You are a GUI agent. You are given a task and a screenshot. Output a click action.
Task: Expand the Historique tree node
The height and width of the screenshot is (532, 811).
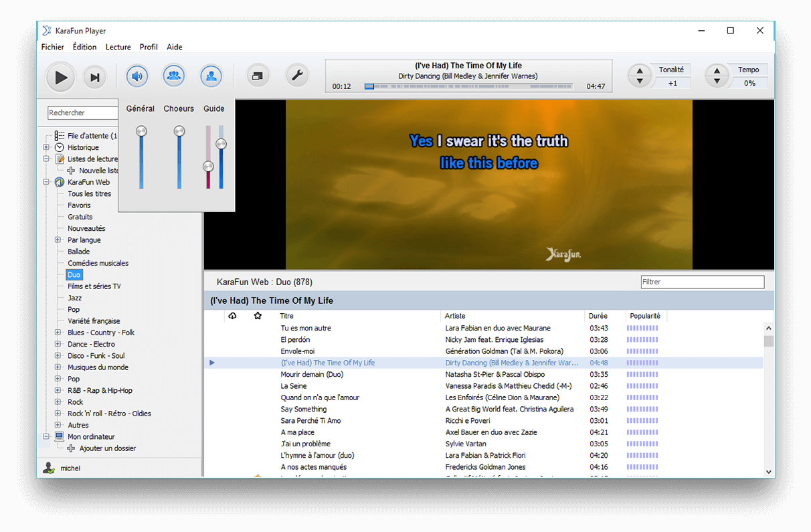tap(46, 147)
